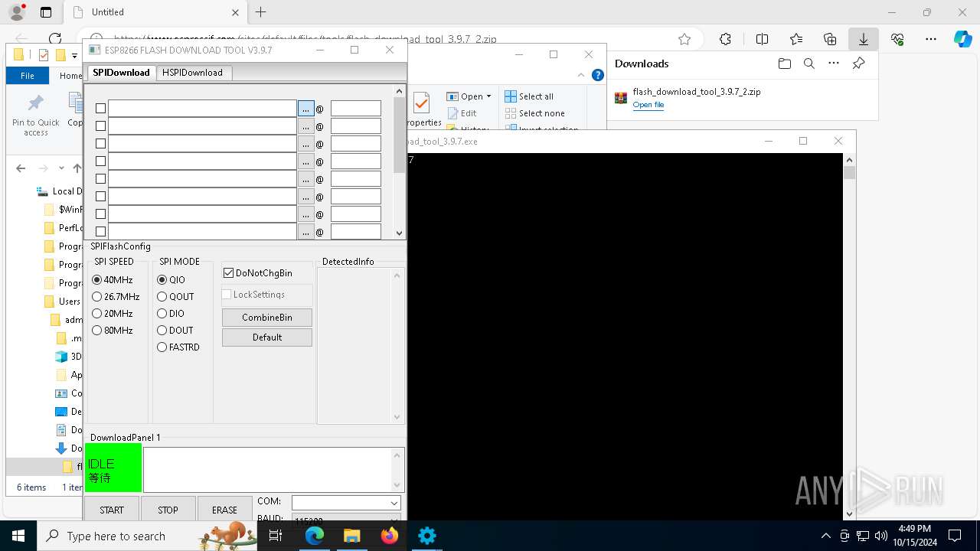Select DIO SPI mode
This screenshot has width=980, height=551.
point(162,314)
